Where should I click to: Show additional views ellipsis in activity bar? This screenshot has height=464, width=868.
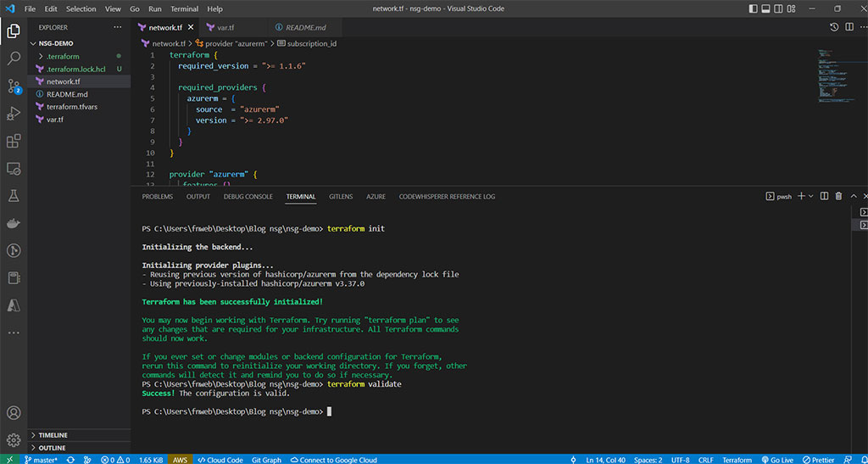14,333
